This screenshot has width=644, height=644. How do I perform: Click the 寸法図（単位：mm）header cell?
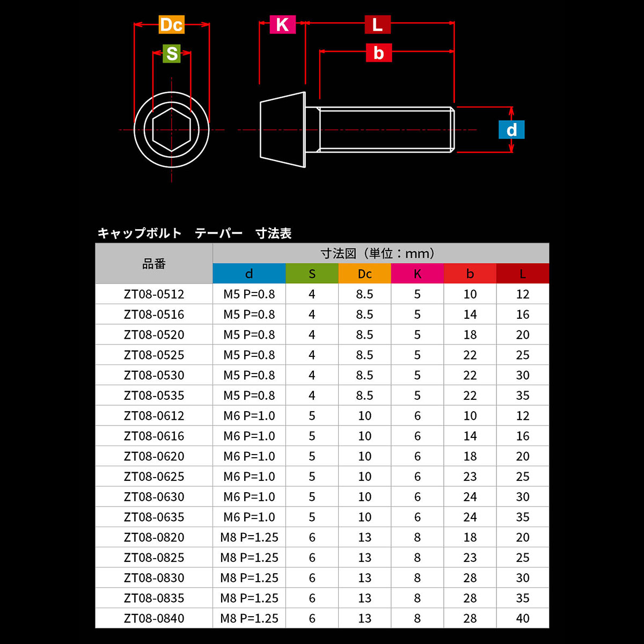tap(380, 253)
